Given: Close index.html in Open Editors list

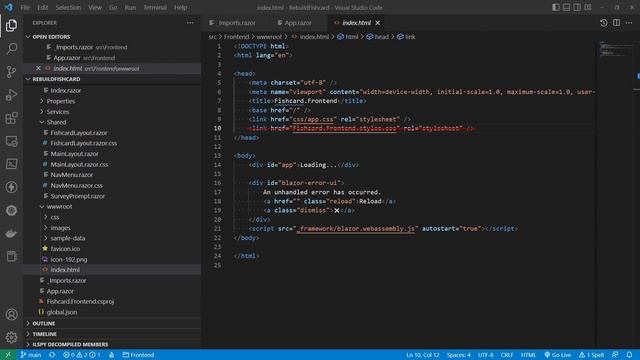Looking at the screenshot, I should coord(38,68).
